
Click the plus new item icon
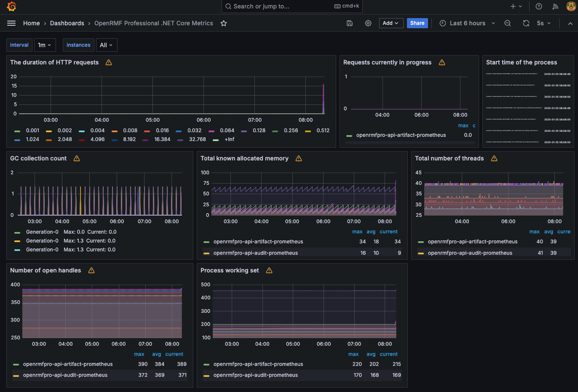click(513, 6)
